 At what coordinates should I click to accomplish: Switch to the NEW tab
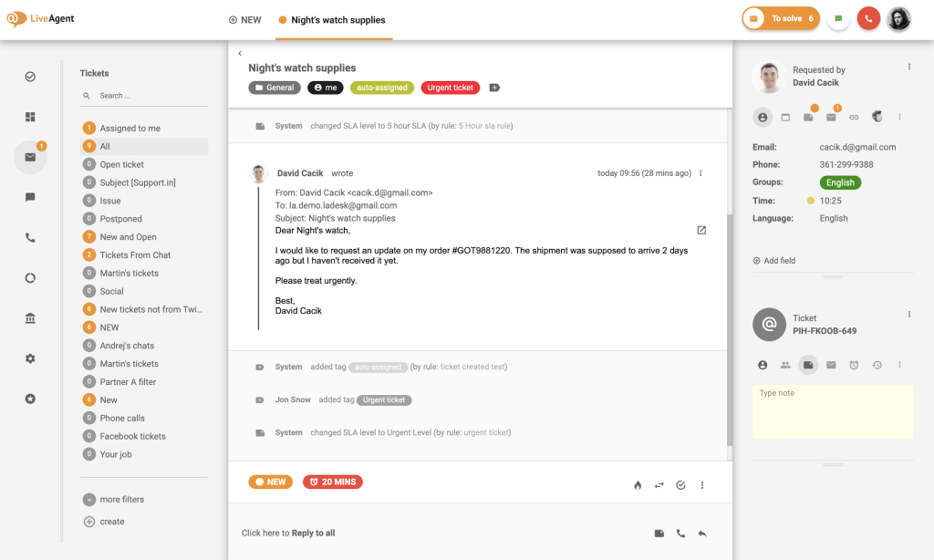click(x=244, y=20)
